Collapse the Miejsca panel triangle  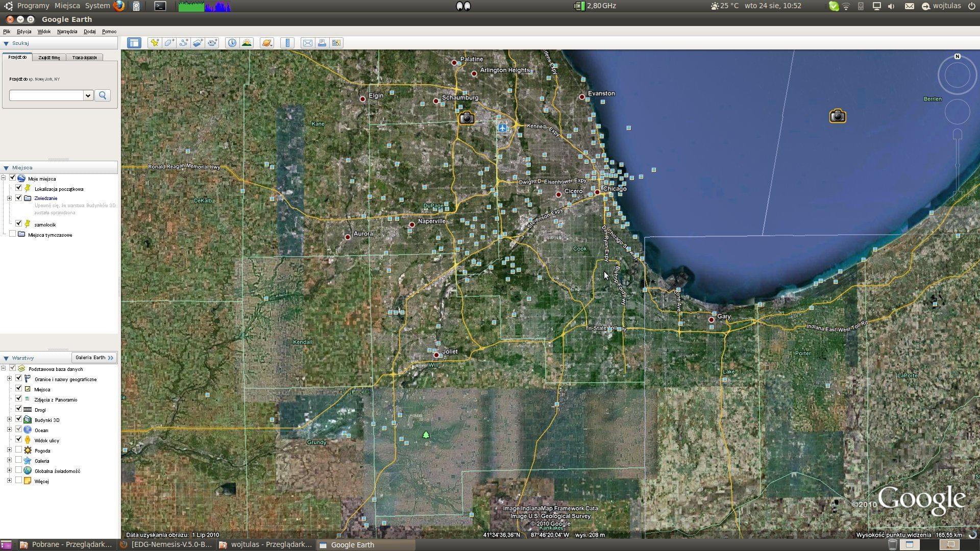click(6, 168)
